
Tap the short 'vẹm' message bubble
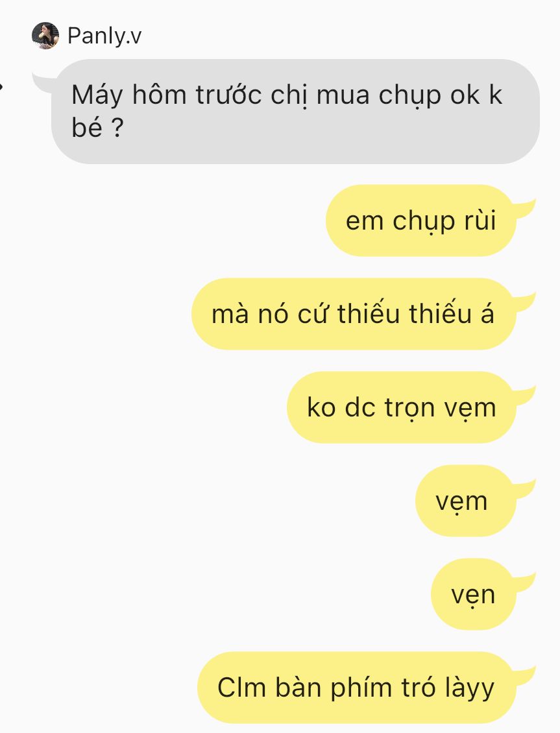click(465, 501)
